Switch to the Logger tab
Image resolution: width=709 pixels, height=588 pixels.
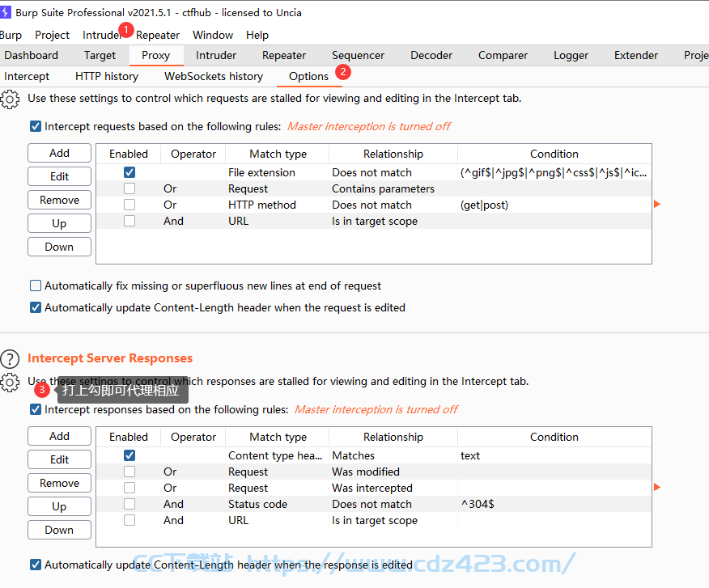(571, 55)
